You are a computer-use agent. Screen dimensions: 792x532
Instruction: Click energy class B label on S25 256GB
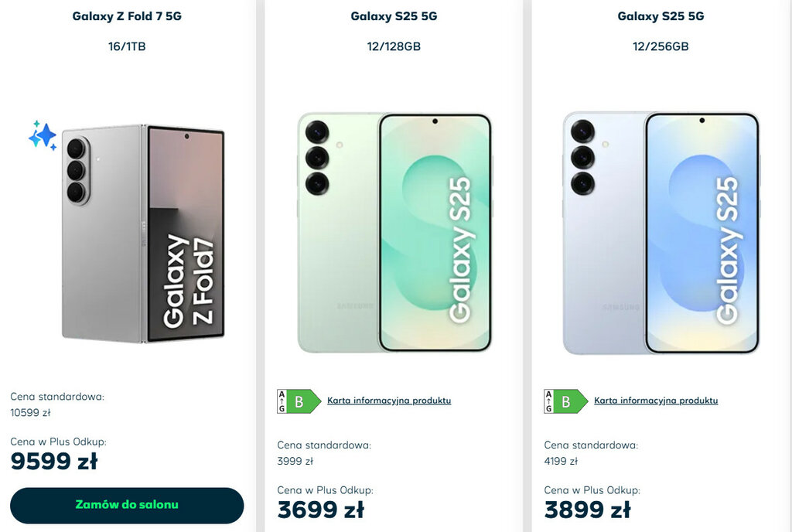[x=565, y=401]
